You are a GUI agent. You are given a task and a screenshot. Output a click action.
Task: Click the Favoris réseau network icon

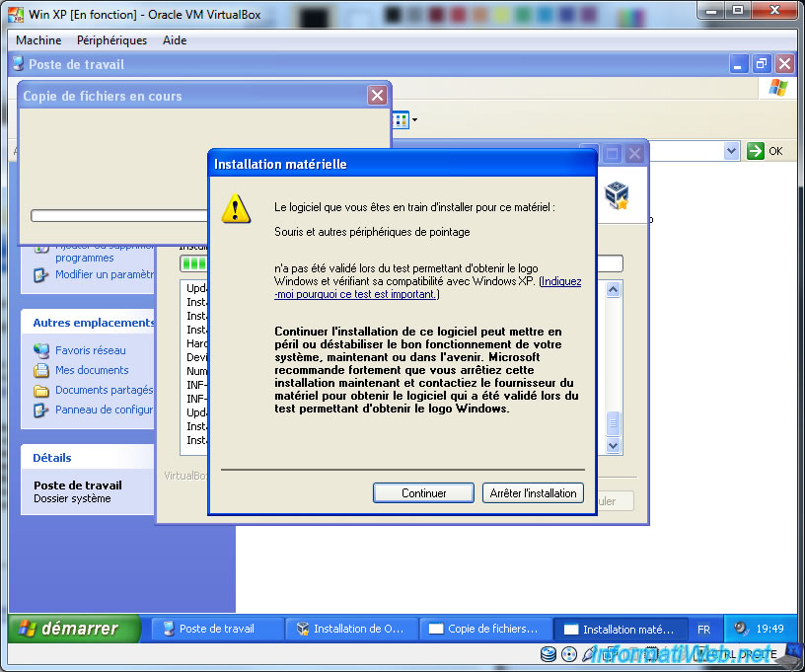(41, 350)
